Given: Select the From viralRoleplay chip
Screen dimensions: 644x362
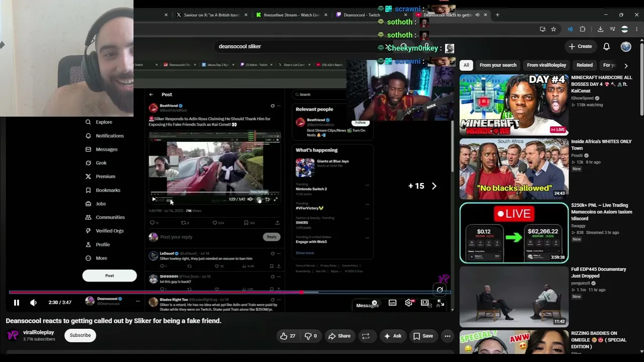Looking at the screenshot, I should point(546,65).
